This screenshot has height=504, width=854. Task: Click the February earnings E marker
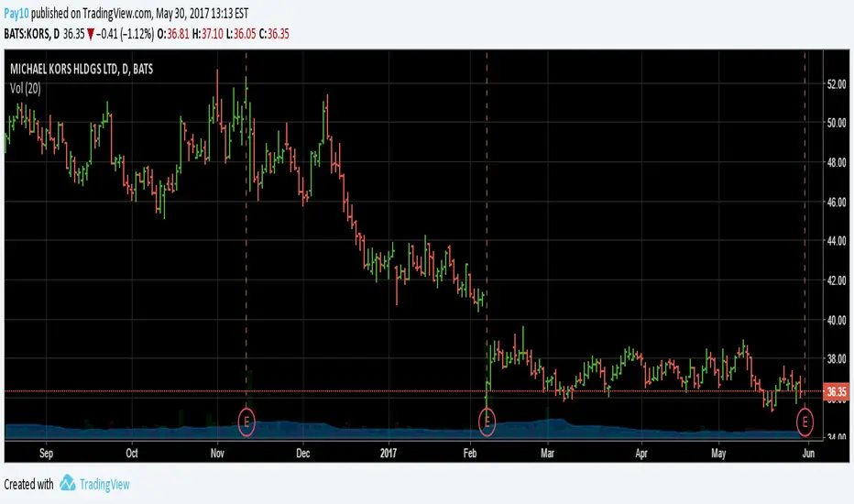point(487,422)
